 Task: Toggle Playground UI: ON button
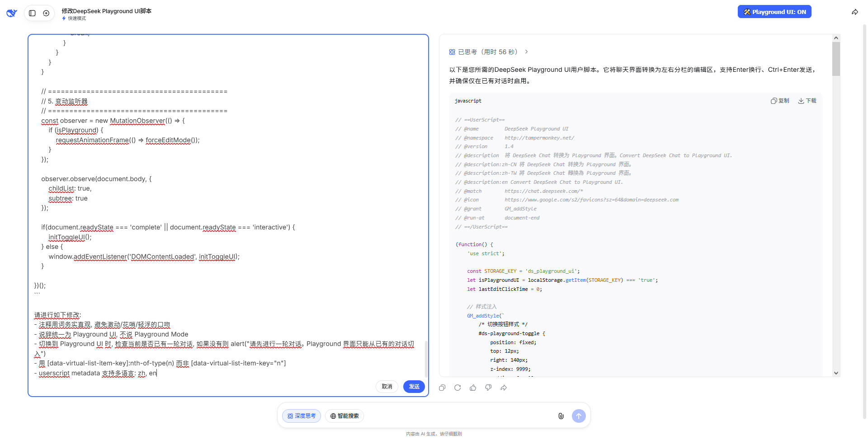coord(774,12)
